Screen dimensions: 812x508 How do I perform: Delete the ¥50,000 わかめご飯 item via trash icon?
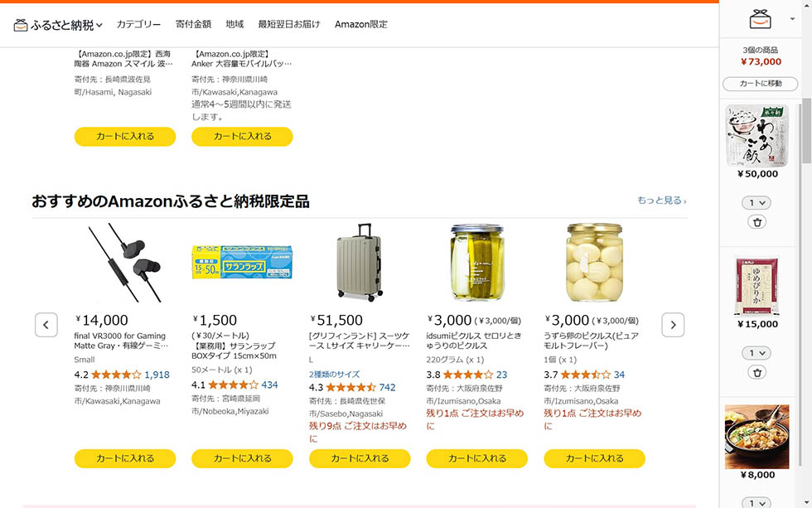[759, 221]
